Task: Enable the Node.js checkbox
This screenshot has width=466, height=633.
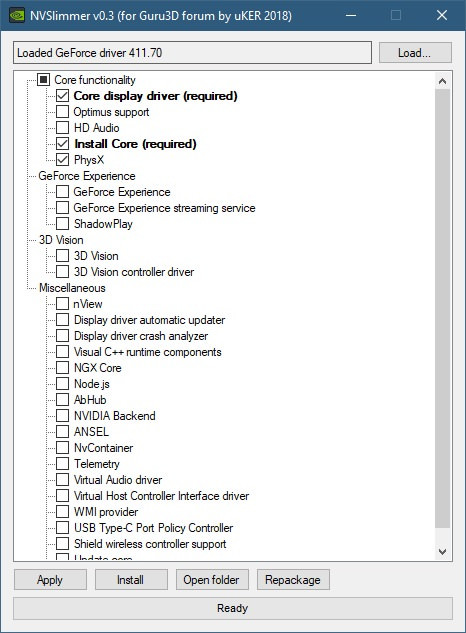Action: click(62, 384)
